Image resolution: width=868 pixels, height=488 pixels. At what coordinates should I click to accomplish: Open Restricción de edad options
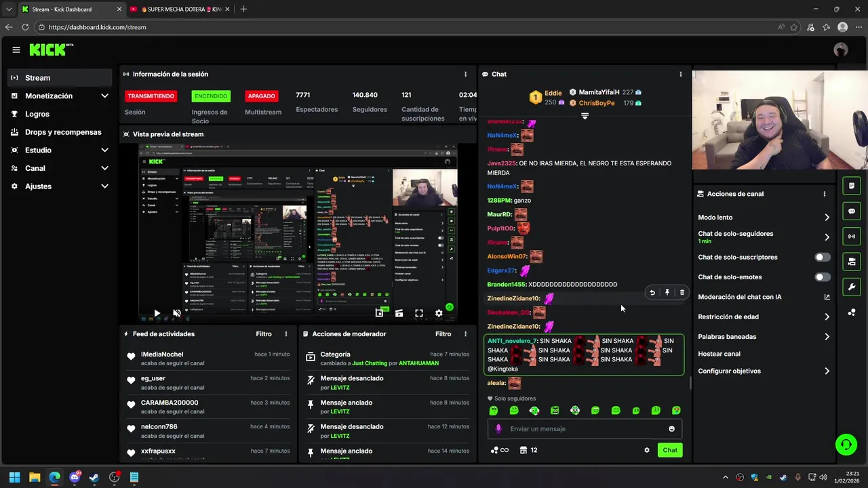tap(764, 317)
